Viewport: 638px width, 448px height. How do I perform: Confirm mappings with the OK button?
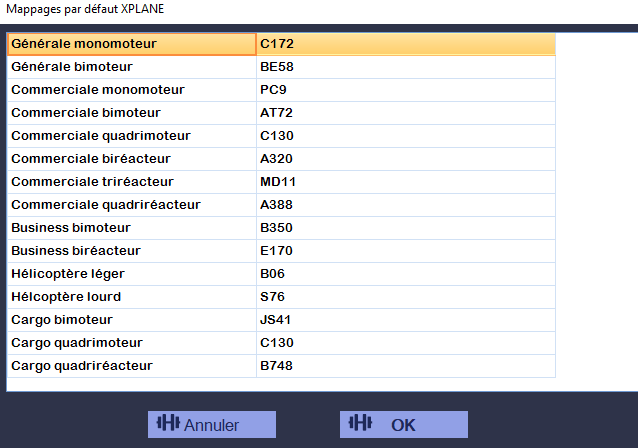(x=404, y=424)
